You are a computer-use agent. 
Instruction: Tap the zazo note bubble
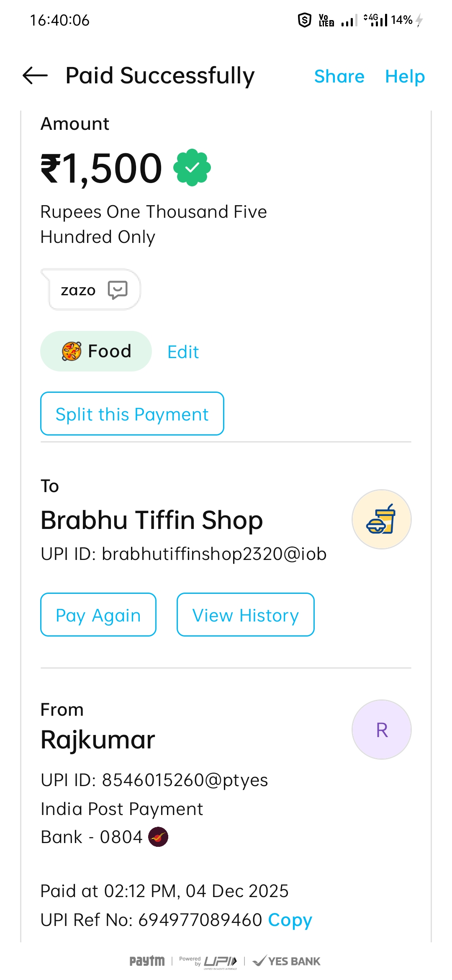pyautogui.click(x=78, y=290)
